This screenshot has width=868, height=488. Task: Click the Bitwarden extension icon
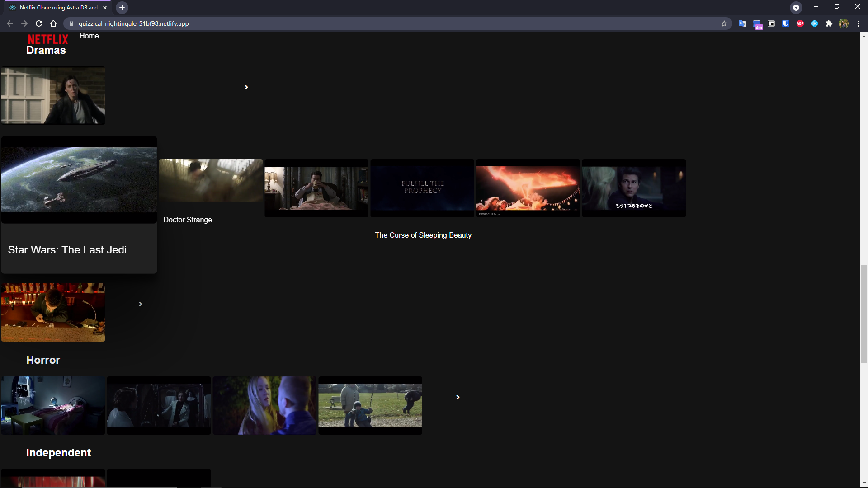(786, 23)
